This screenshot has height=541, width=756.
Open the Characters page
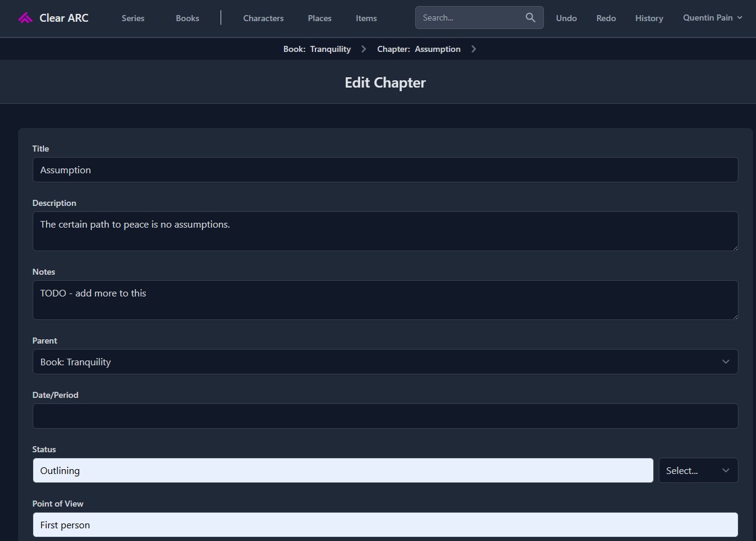[263, 18]
